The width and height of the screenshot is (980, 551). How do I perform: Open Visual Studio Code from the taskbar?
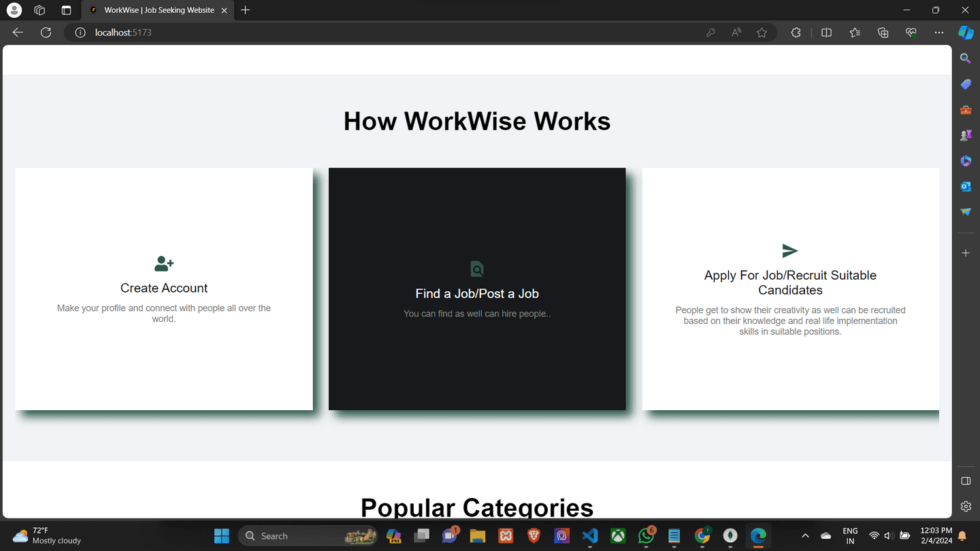click(x=590, y=536)
